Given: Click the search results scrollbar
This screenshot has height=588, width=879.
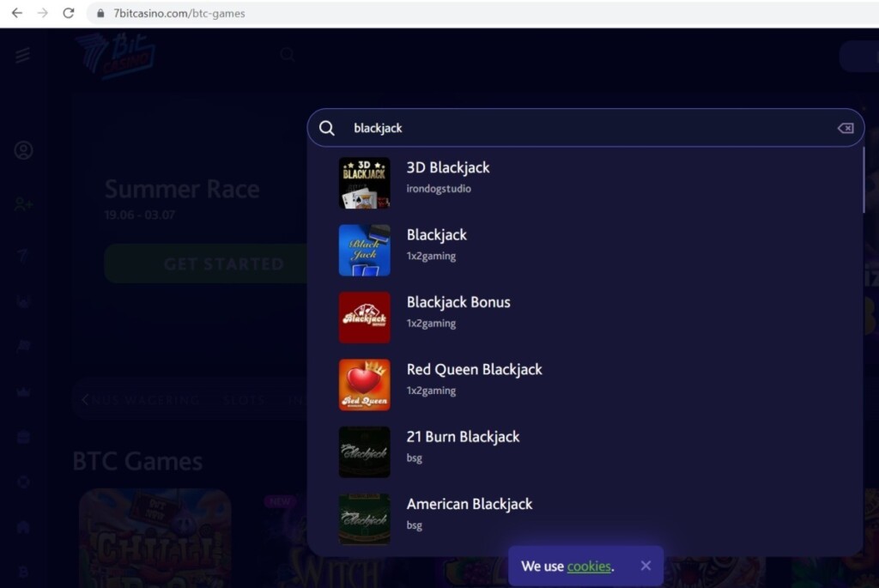Looking at the screenshot, I should (864, 180).
